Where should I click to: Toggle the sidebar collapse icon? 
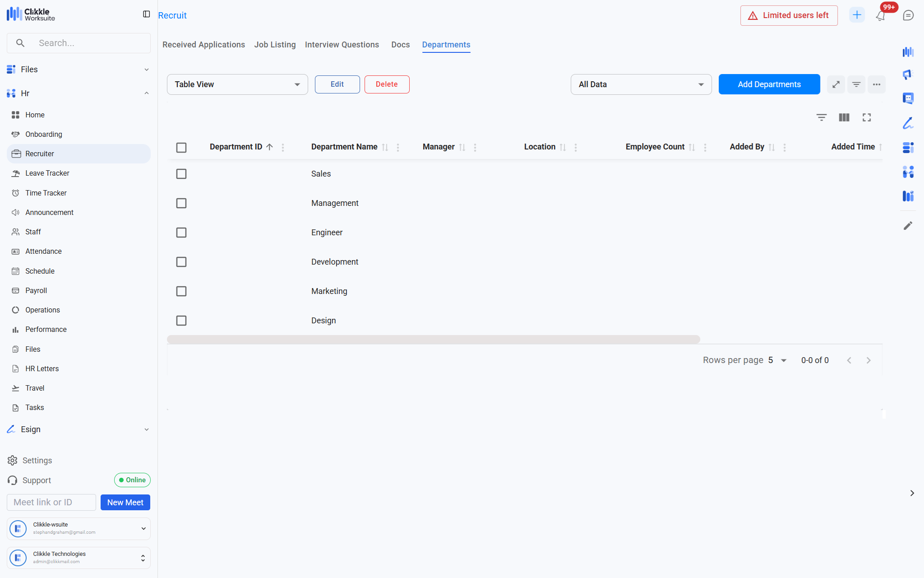[146, 14]
